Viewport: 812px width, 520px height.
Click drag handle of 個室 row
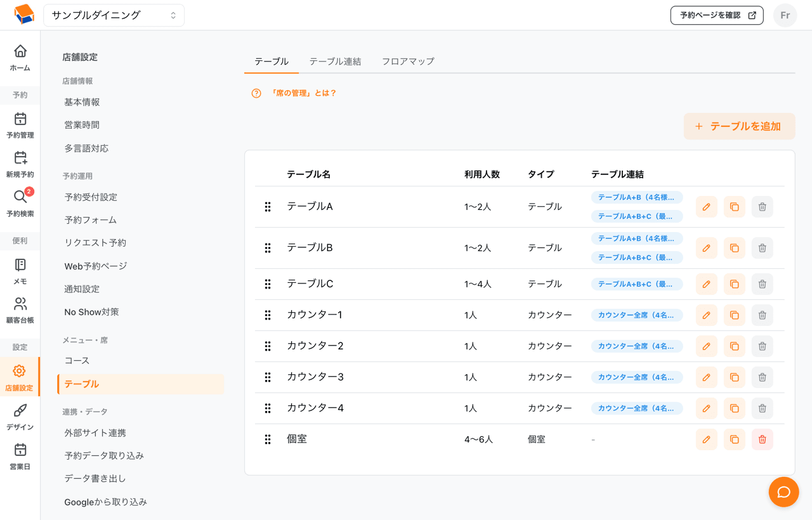click(268, 439)
